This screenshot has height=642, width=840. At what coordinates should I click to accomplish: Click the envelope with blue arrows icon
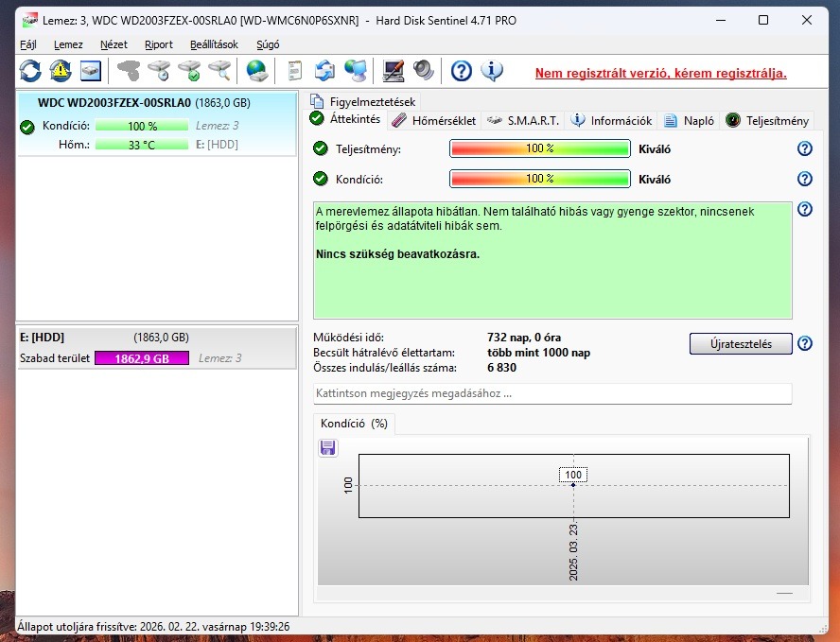(x=324, y=71)
